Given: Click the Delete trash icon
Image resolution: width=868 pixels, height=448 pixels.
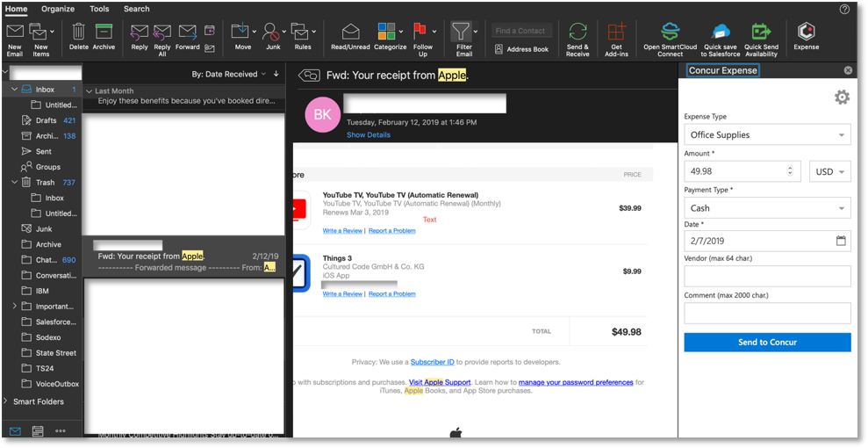Looking at the screenshot, I should (79, 32).
